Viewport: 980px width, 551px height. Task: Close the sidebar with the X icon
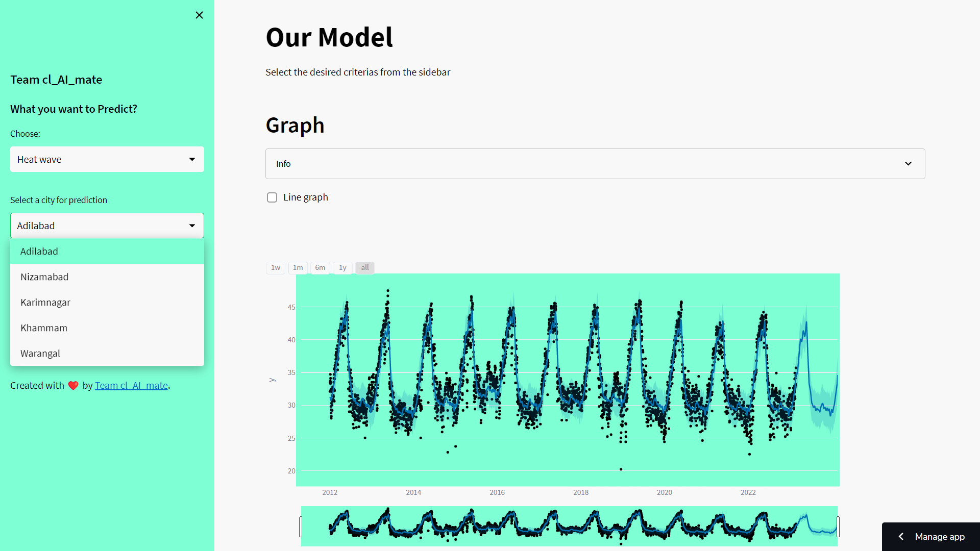pos(199,15)
